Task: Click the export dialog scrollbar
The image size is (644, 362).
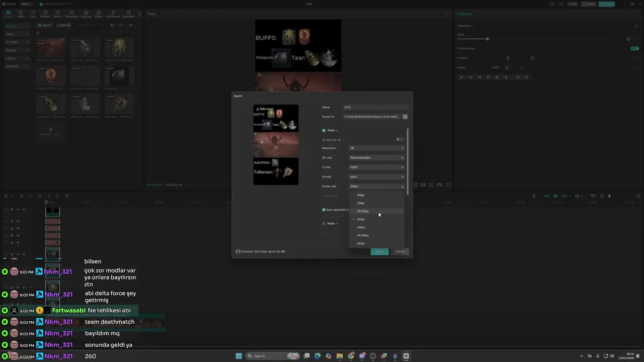Action: tap(408, 161)
